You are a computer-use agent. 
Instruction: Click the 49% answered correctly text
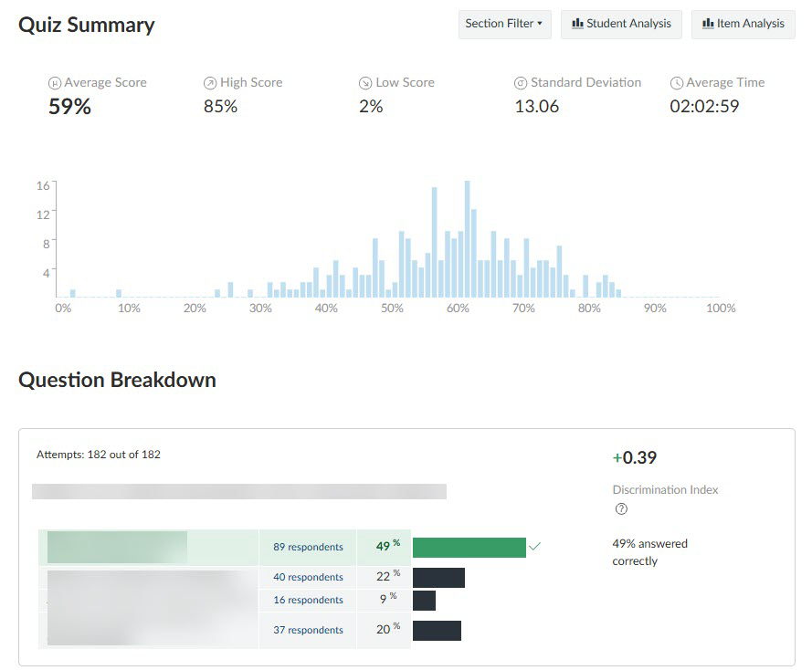[650, 552]
